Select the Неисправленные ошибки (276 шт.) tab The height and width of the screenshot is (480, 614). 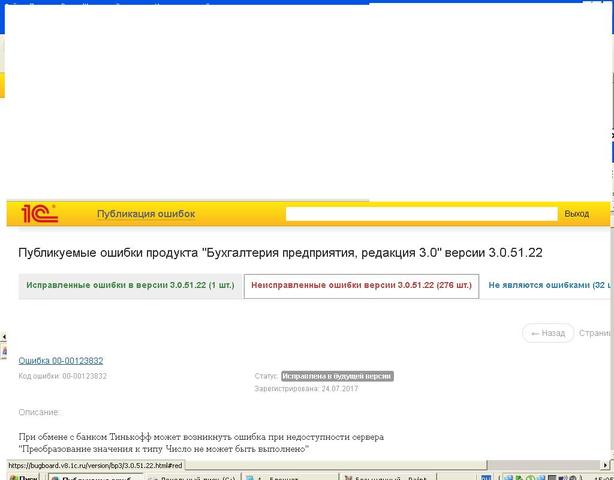tap(361, 286)
